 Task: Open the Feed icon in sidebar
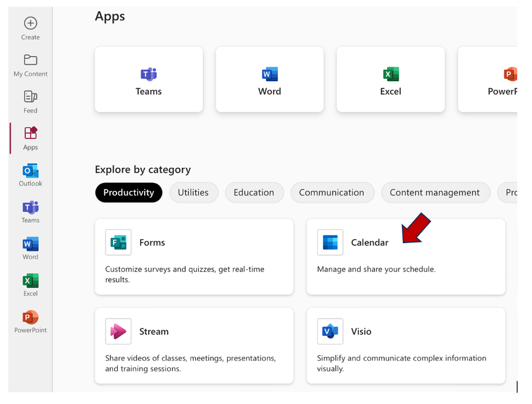(x=31, y=97)
